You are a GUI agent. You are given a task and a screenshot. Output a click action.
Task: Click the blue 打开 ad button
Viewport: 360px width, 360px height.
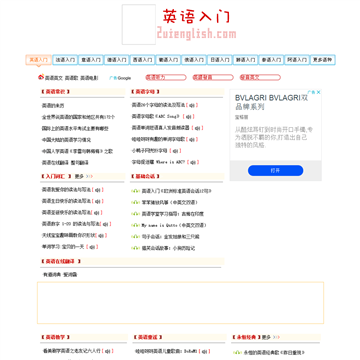coord(275,170)
